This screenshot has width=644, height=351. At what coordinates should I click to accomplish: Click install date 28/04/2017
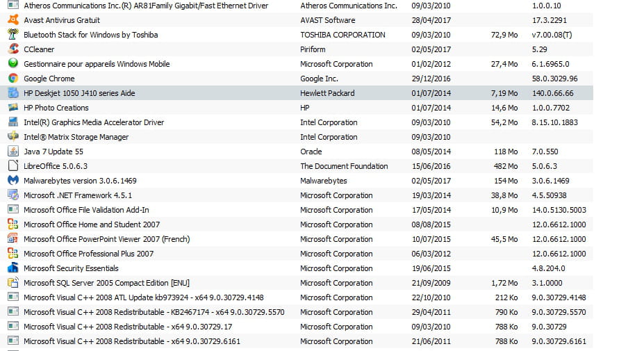[x=431, y=20]
